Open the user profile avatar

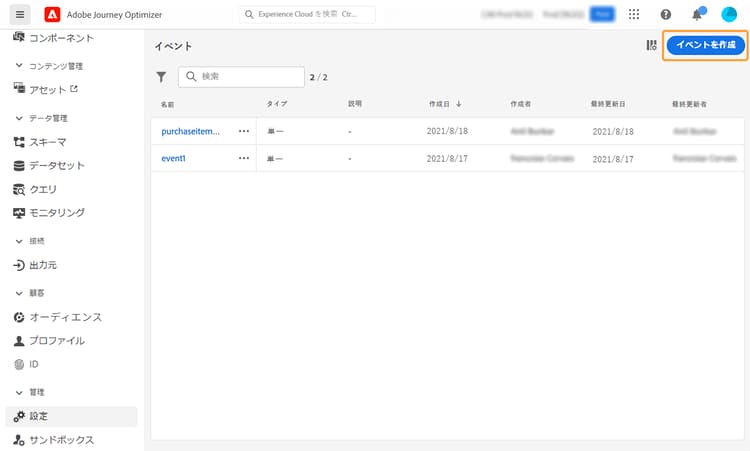point(729,14)
